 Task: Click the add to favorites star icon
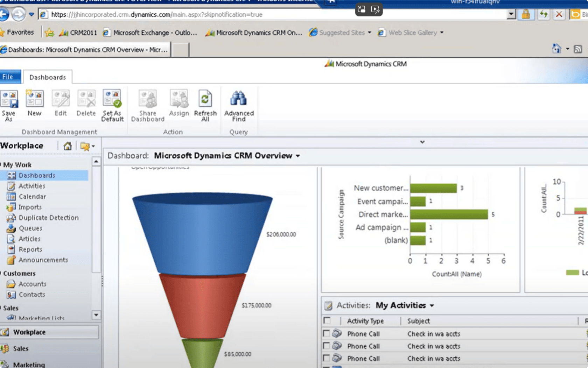[x=49, y=33]
